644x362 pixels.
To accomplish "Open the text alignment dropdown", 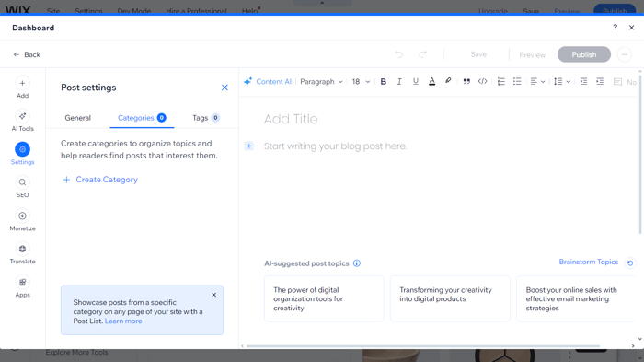I will (537, 81).
